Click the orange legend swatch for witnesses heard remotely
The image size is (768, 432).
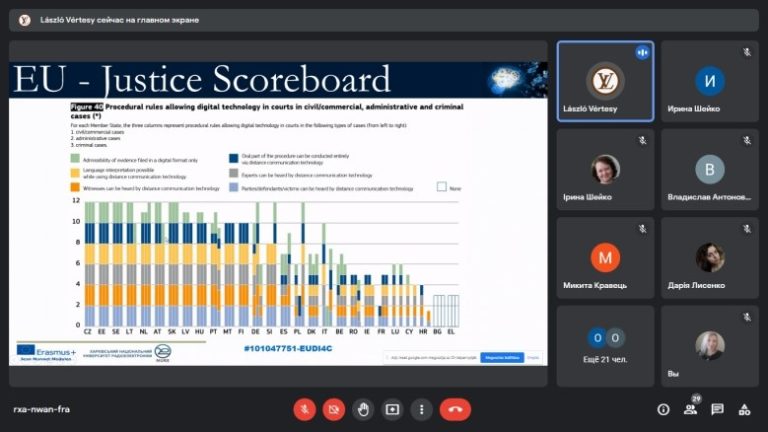75,187
